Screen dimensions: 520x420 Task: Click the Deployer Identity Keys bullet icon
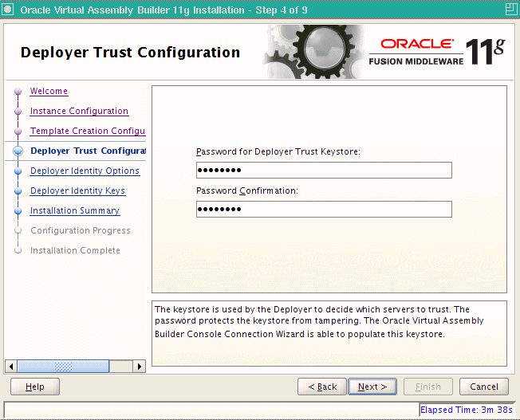tap(18, 191)
